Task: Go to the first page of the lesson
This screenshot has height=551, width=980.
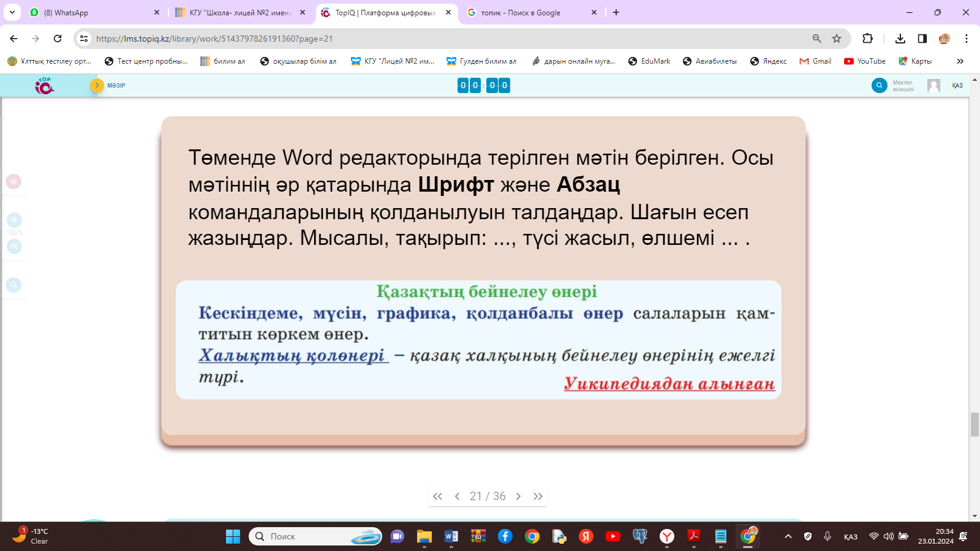Action: pyautogui.click(x=437, y=497)
